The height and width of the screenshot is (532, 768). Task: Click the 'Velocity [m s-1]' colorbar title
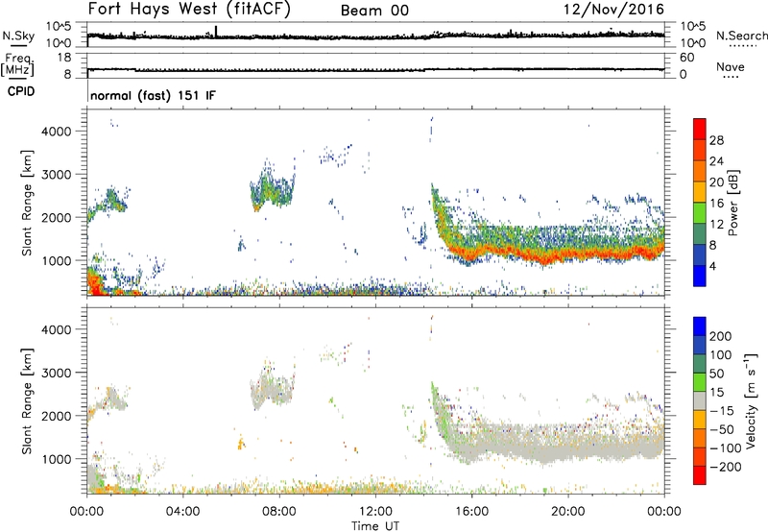(x=750, y=400)
